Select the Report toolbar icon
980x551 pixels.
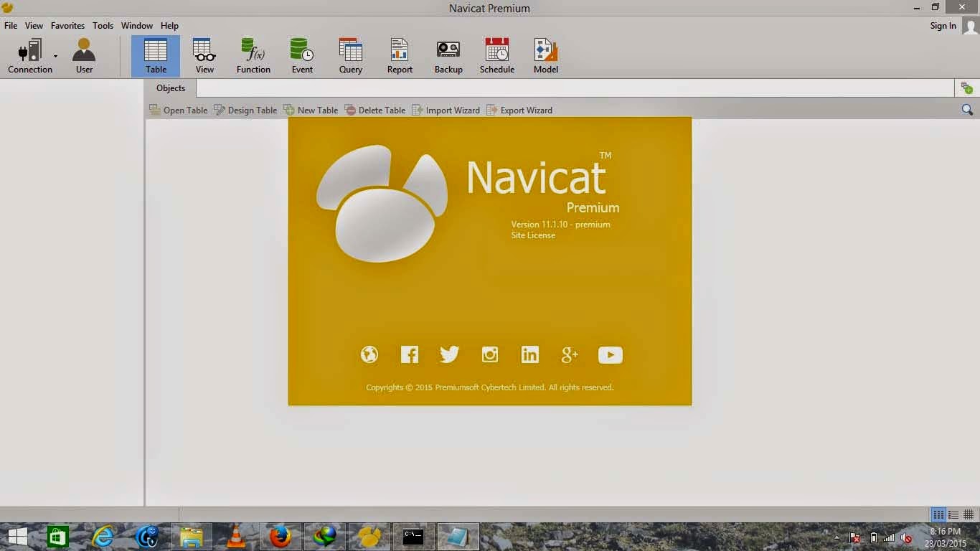(x=400, y=56)
